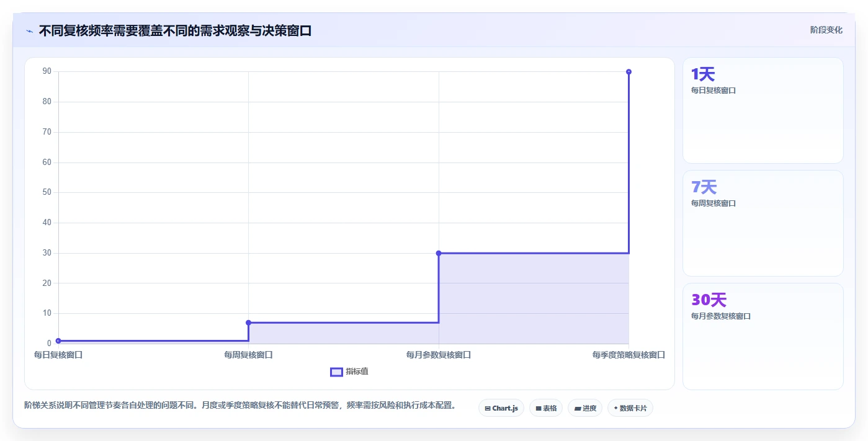Click the y-axis value 90
Screen dimensions: 868x441
pyautogui.click(x=47, y=71)
